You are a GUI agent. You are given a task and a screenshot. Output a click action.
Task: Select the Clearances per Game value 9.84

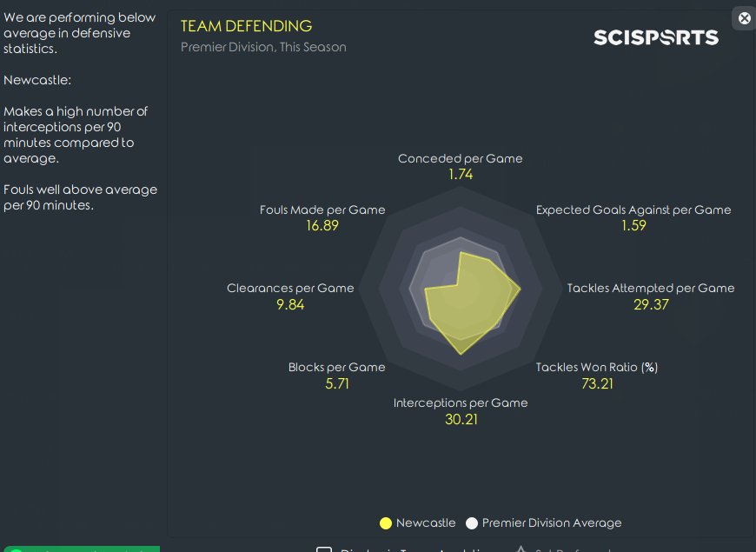tap(290, 304)
